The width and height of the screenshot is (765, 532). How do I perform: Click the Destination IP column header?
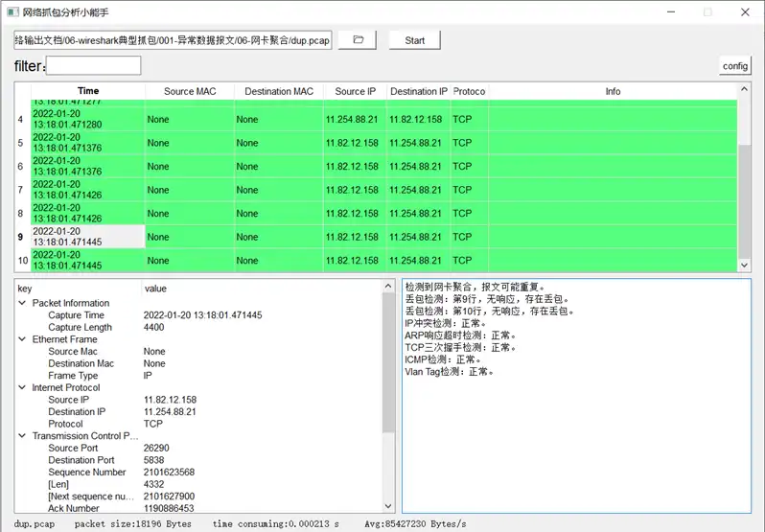click(x=418, y=91)
